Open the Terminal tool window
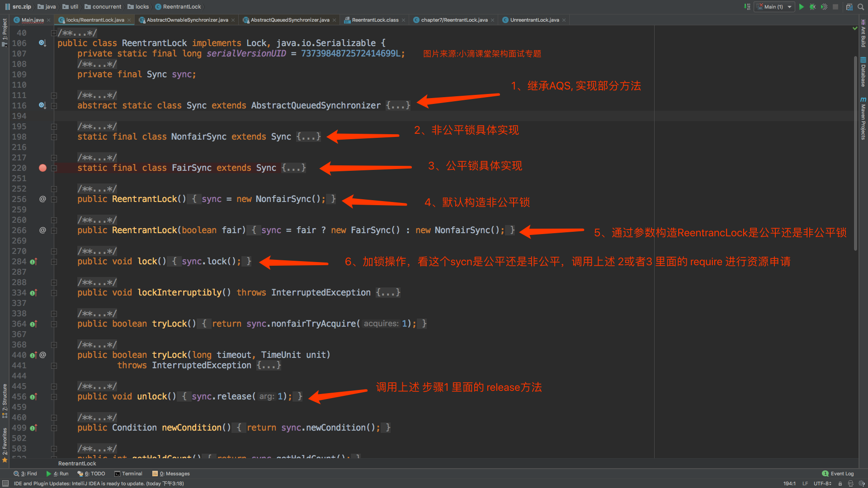 [x=128, y=474]
